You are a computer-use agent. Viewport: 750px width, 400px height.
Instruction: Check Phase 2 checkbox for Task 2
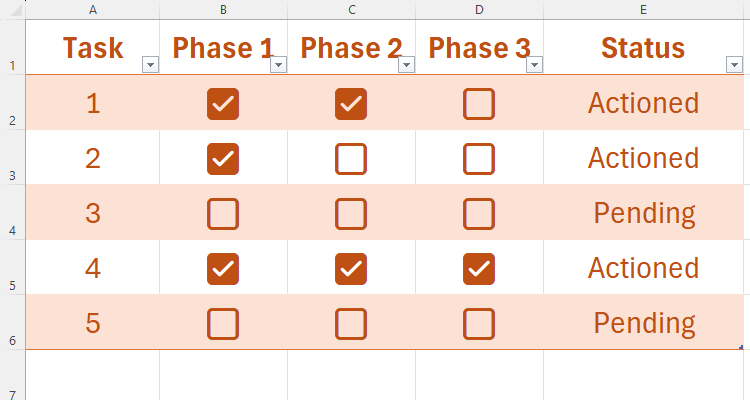click(351, 158)
